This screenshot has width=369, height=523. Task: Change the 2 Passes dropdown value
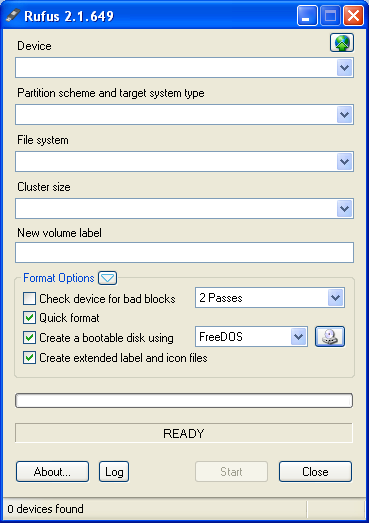270,298
